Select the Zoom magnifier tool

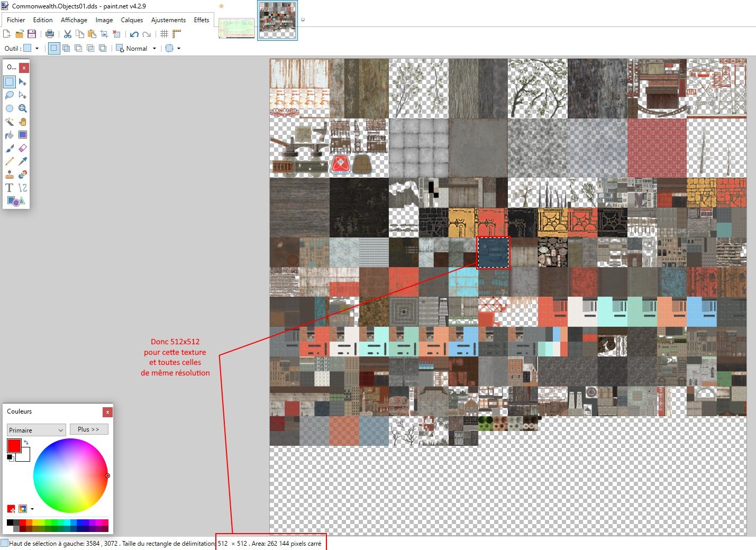click(23, 108)
